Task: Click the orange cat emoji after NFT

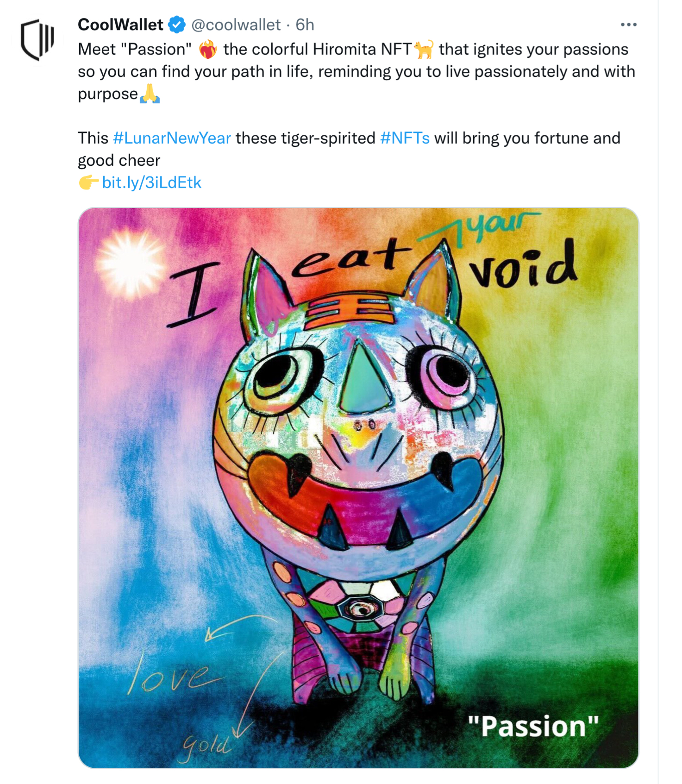Action: (x=424, y=49)
